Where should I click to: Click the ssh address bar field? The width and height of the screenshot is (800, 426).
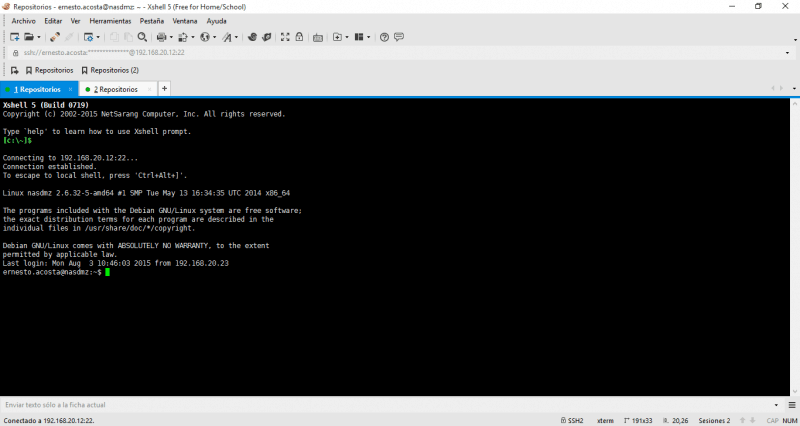[398, 53]
